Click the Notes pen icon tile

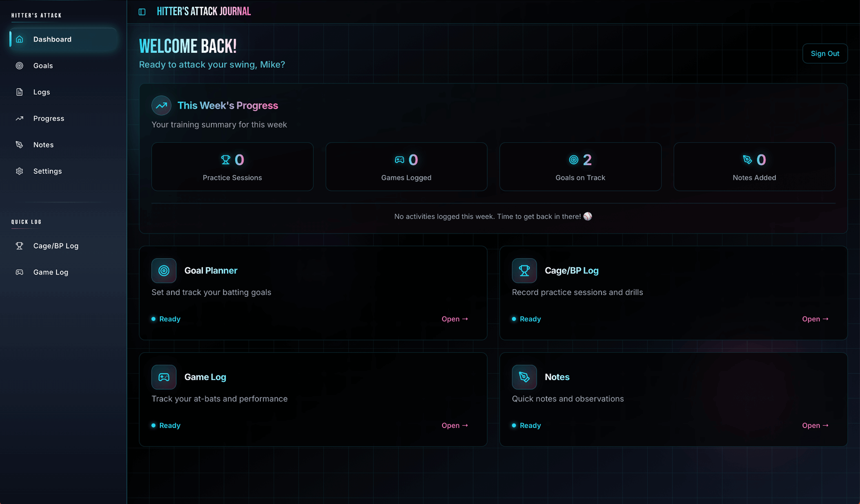pos(524,377)
